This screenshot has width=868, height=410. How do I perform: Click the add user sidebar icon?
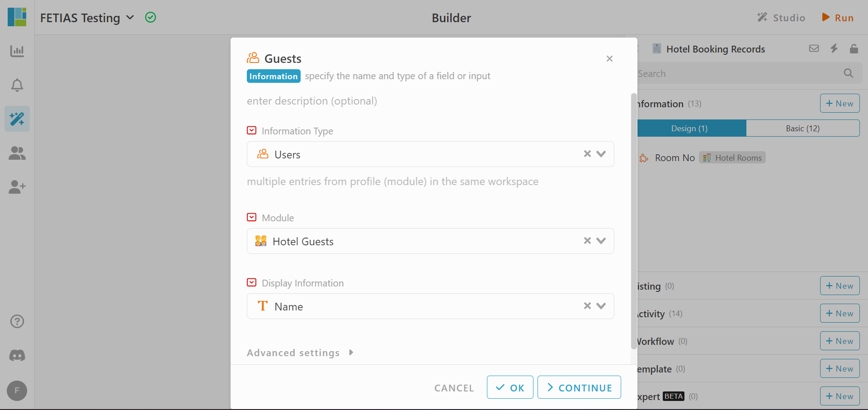tap(17, 187)
